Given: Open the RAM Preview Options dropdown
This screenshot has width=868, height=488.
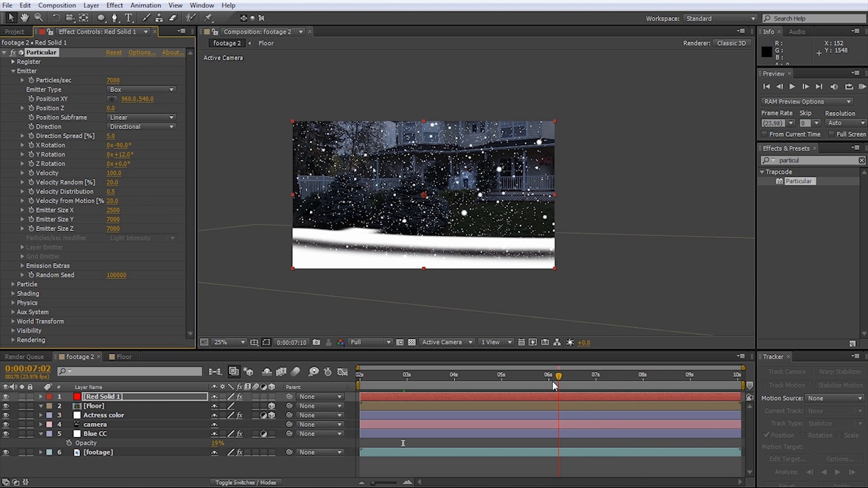Looking at the screenshot, I should coord(806,102).
